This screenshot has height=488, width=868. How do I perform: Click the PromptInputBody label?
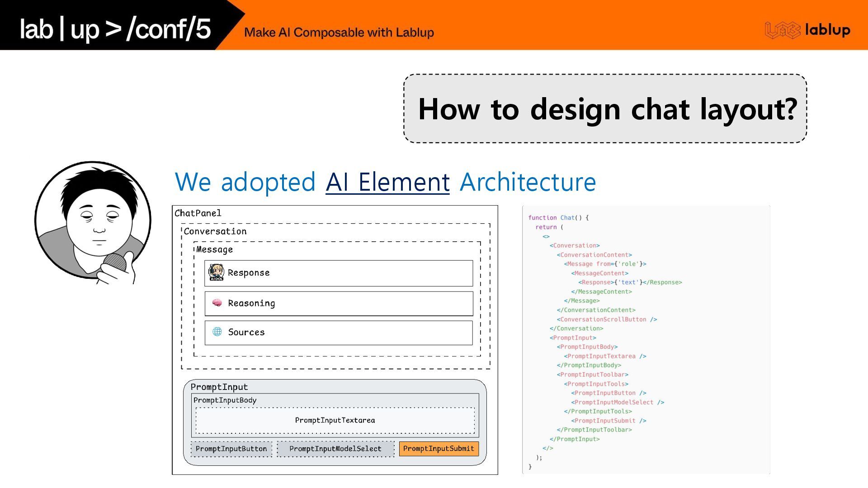pos(225,400)
